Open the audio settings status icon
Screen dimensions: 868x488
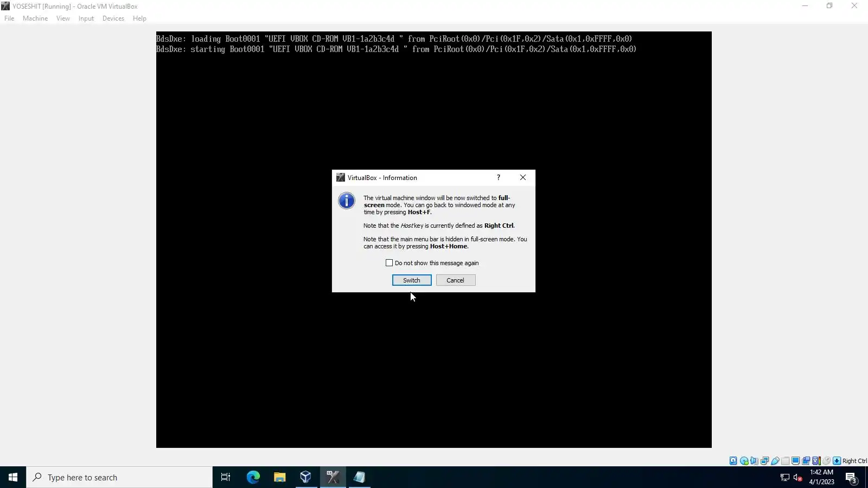pyautogui.click(x=754, y=461)
